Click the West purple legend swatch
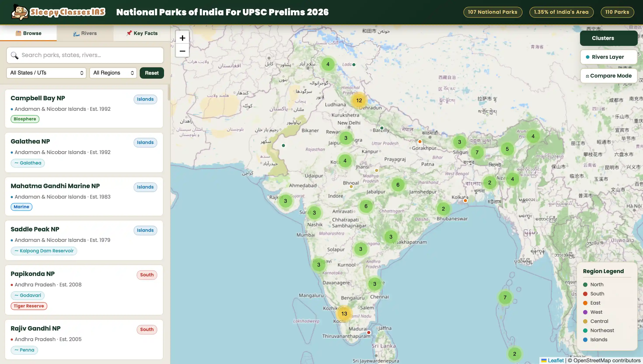Image resolution: width=643 pixels, height=364 pixels. tap(585, 312)
